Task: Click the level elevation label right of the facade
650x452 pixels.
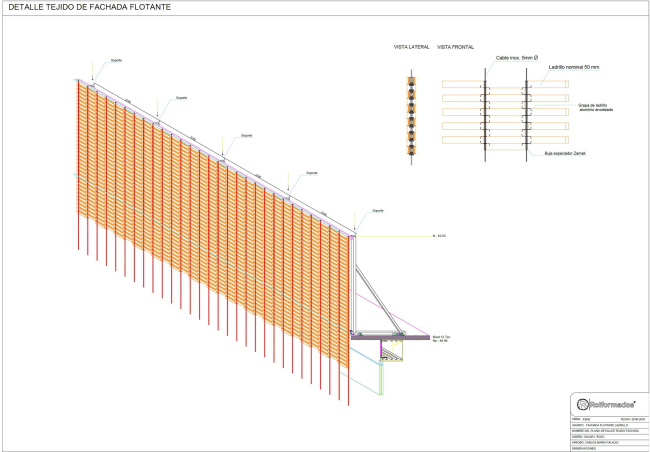Action: click(x=438, y=236)
